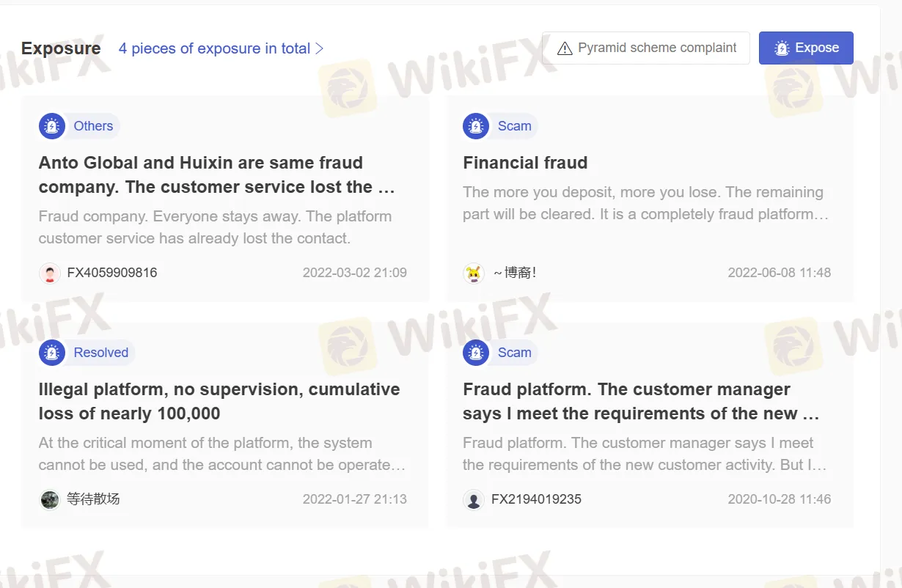Select the Others category tag
902x588 pixels.
[x=93, y=125]
